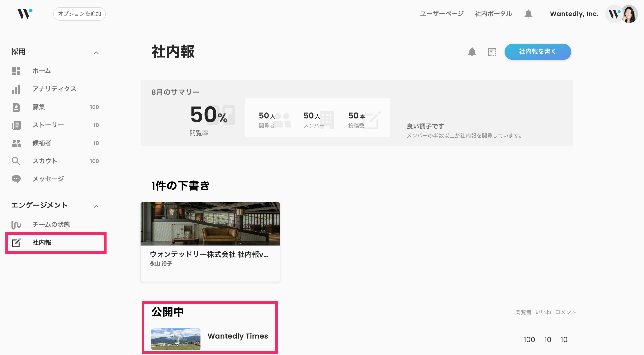Collapse the エンゲージメント section chevron
Screen dimensions: 644x355
pos(96,206)
